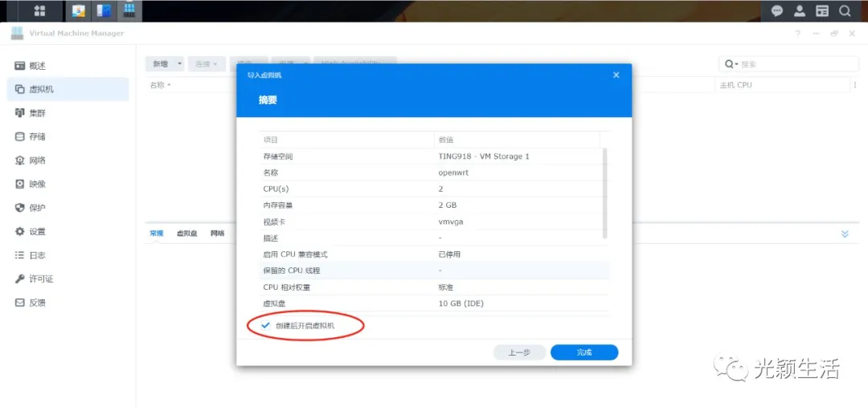Collapse the details panel with double chevron
Viewport: 868px width, 407px height.
[845, 234]
